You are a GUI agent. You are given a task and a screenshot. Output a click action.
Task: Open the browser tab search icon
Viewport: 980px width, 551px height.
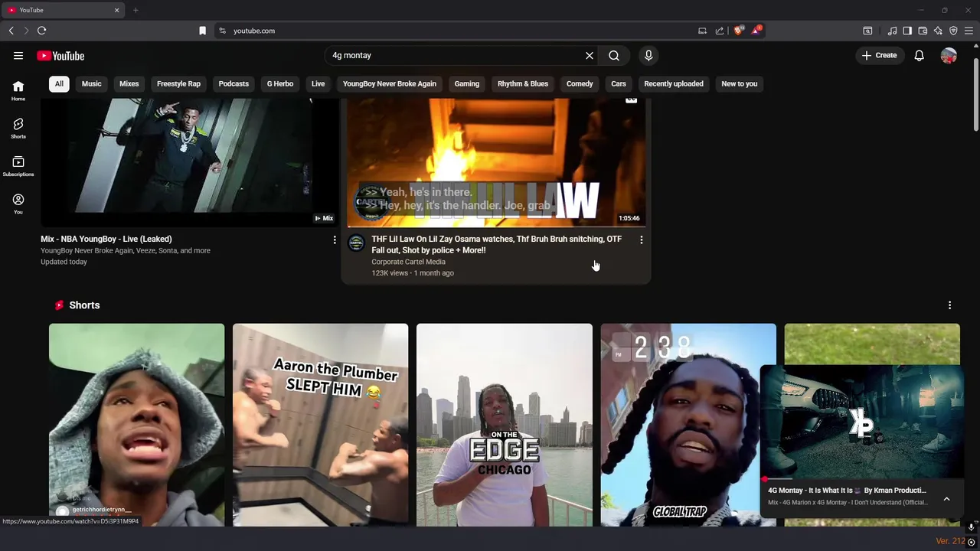pos(867,31)
